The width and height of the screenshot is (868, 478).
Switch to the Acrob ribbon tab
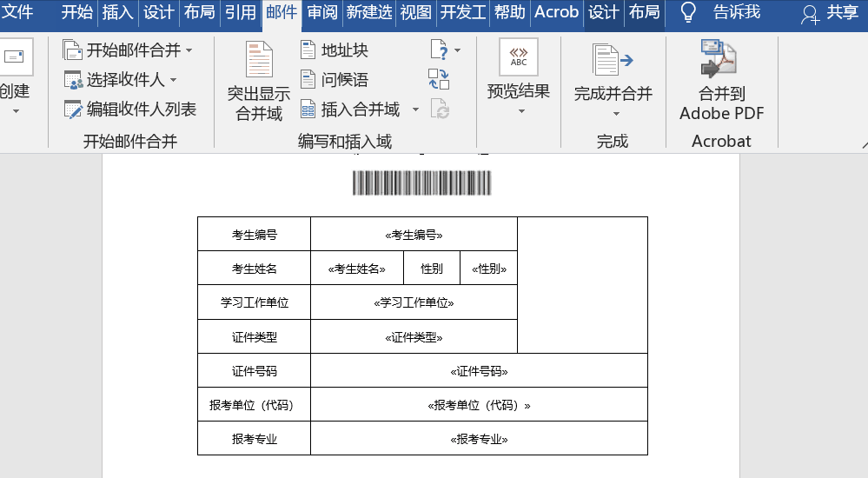(x=556, y=11)
